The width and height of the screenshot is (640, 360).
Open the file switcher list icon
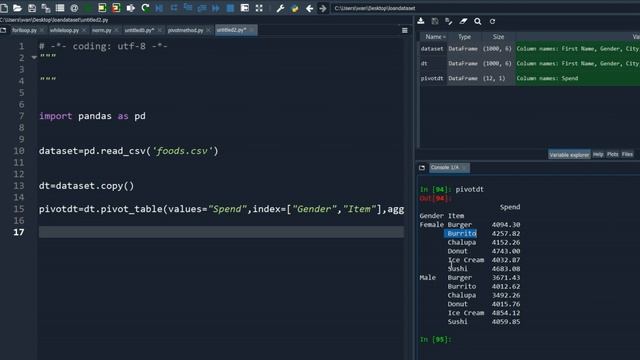pos(60,8)
